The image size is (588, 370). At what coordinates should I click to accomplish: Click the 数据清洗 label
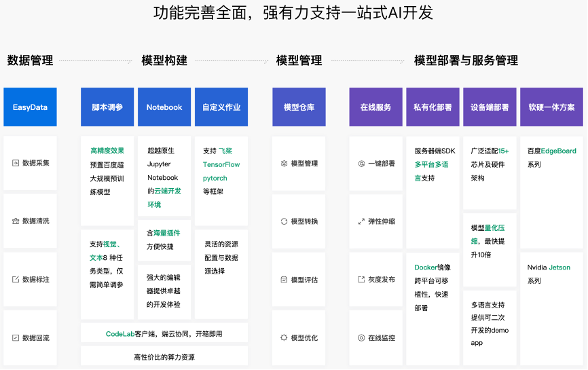pyautogui.click(x=36, y=221)
